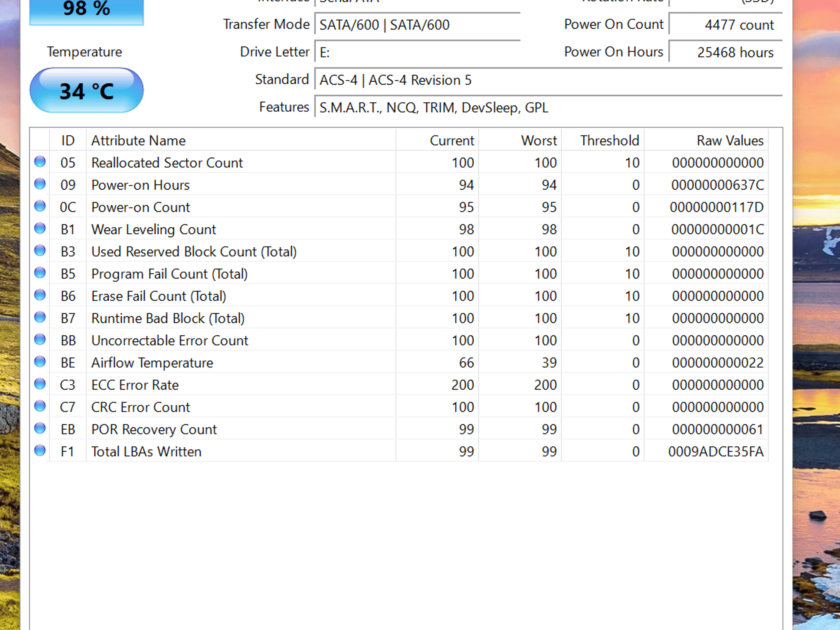Click the ID cell C7

pyautogui.click(x=68, y=407)
